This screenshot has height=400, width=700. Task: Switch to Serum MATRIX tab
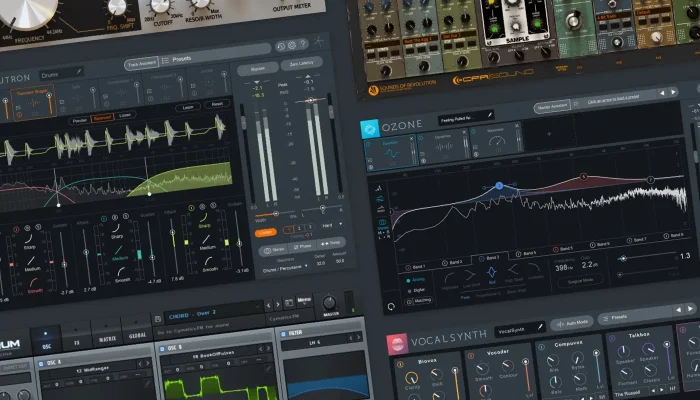[x=107, y=334]
